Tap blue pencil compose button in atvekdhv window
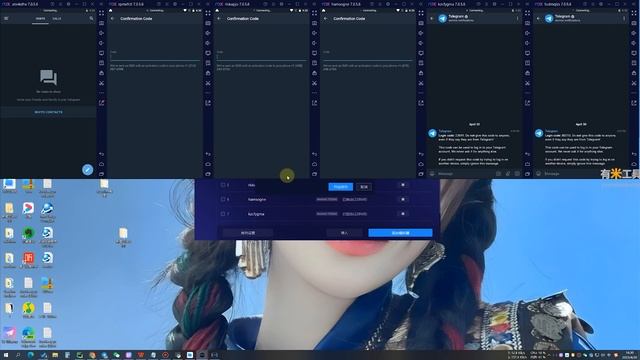This screenshot has width=640, height=360. (x=87, y=169)
